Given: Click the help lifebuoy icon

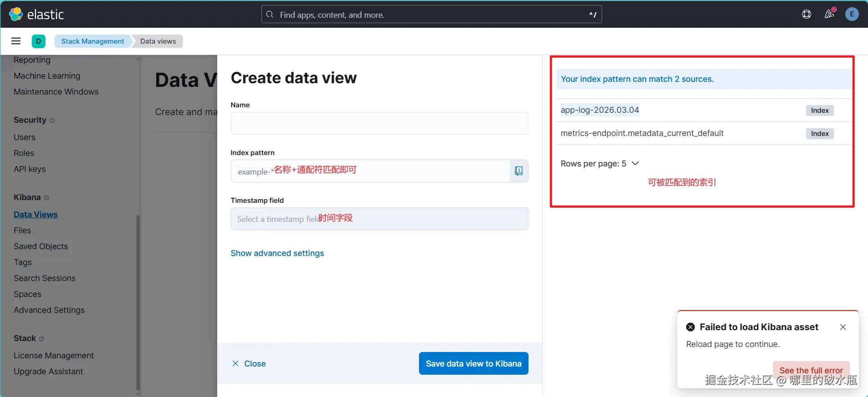Looking at the screenshot, I should point(807,15).
